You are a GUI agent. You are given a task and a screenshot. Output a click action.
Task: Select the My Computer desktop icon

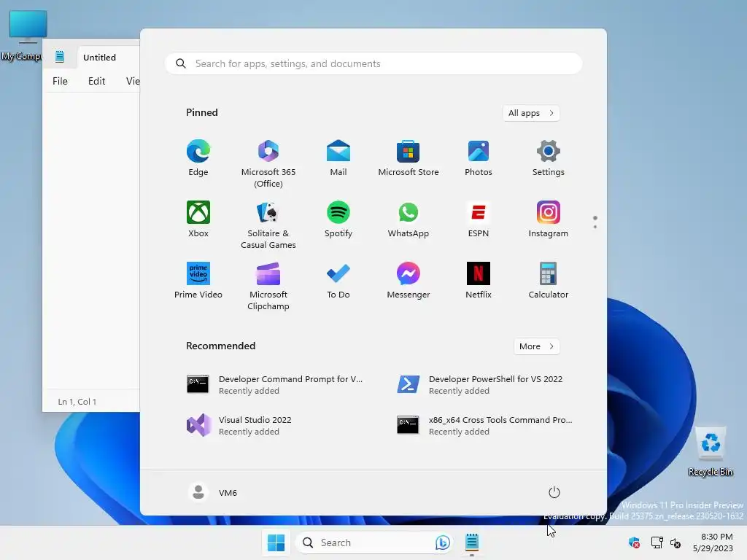click(23, 36)
